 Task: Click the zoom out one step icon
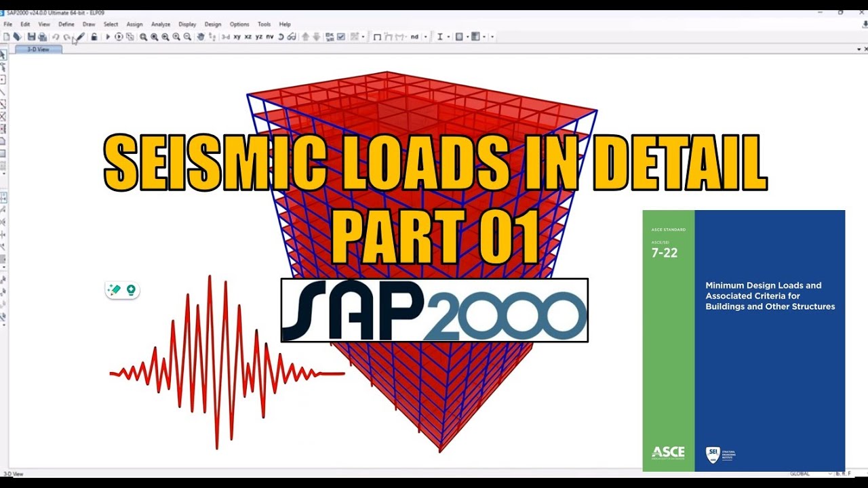point(187,37)
